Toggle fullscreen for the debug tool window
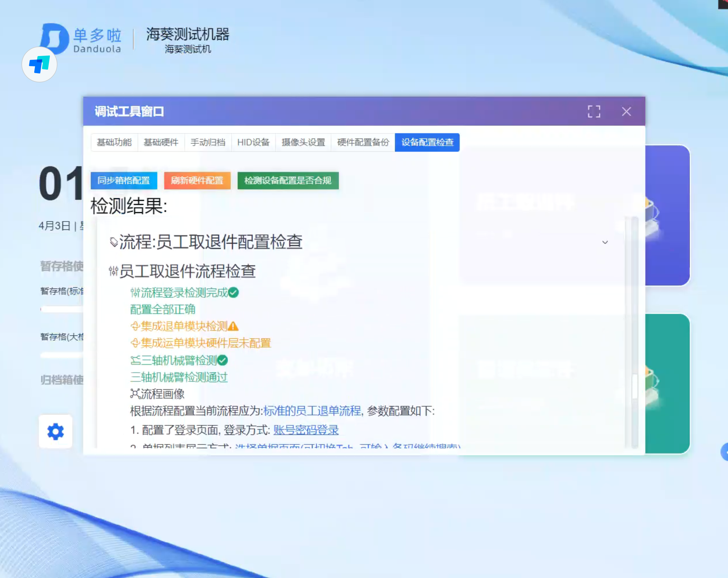This screenshot has width=728, height=578. 594,111
